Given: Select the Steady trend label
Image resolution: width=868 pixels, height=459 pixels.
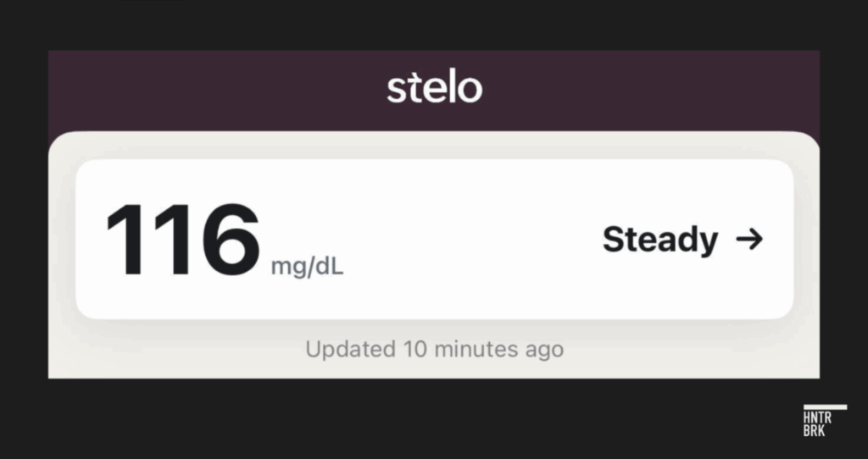Looking at the screenshot, I should click(x=659, y=240).
